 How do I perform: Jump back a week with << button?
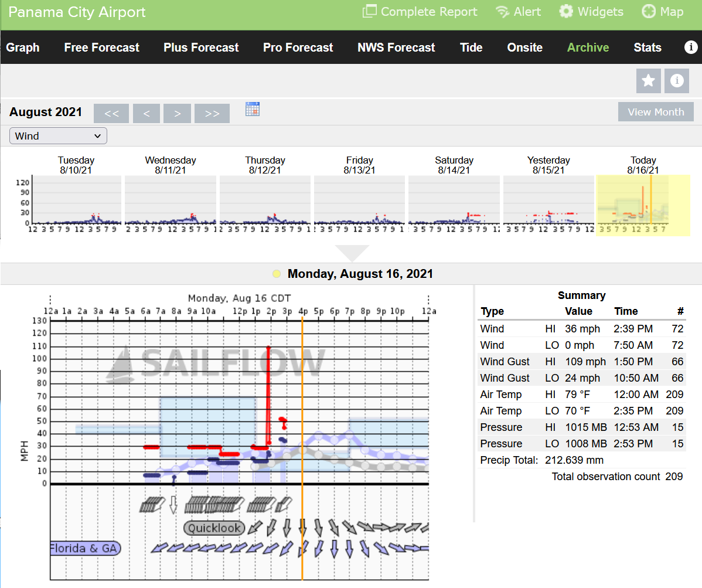pyautogui.click(x=111, y=113)
